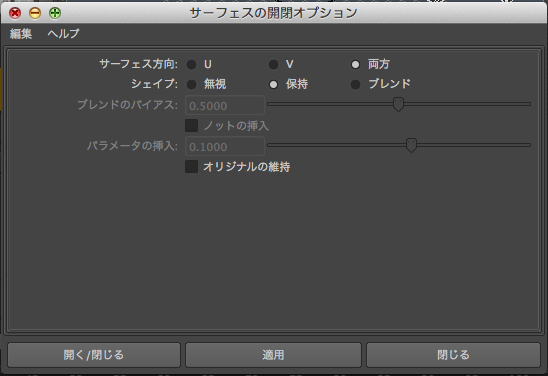Open the ヘルプ menu

tap(64, 34)
